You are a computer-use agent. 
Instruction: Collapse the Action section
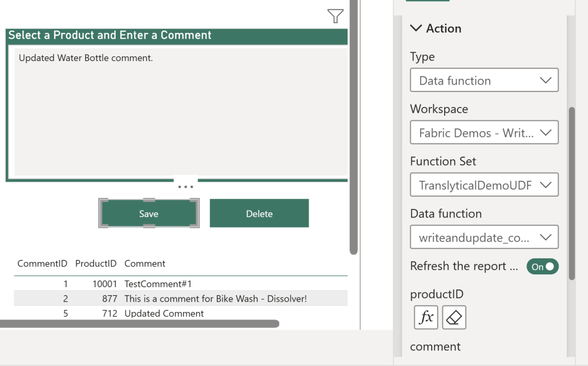(416, 28)
